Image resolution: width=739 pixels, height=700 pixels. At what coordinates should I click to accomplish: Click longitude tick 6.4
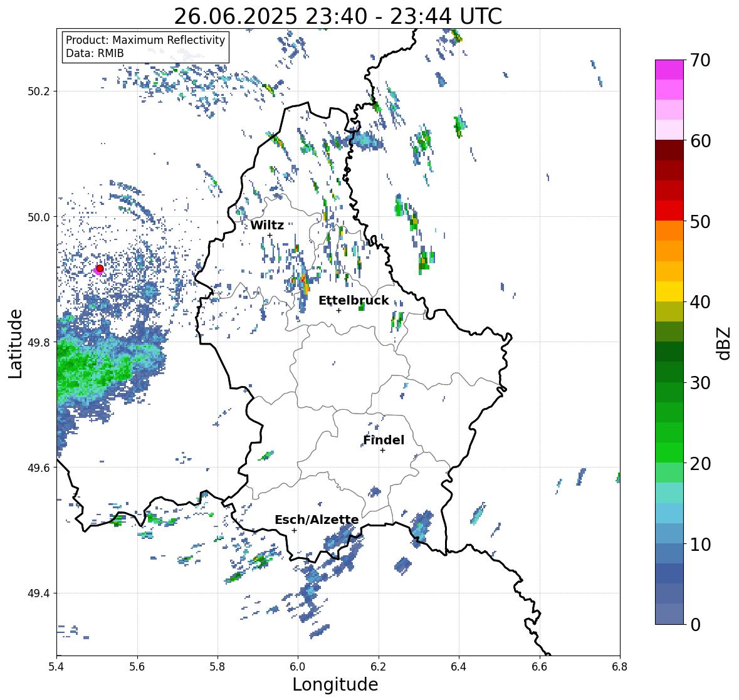[x=459, y=667]
